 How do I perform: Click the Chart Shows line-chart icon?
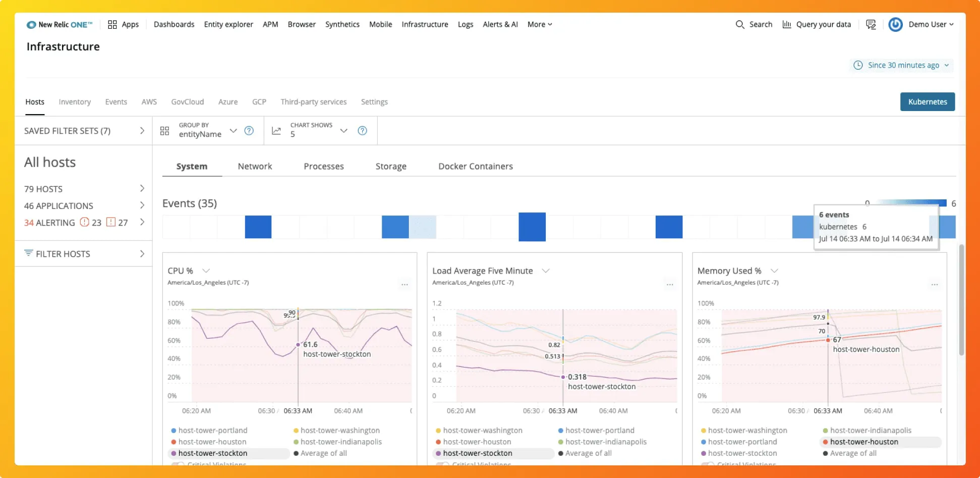tap(276, 130)
